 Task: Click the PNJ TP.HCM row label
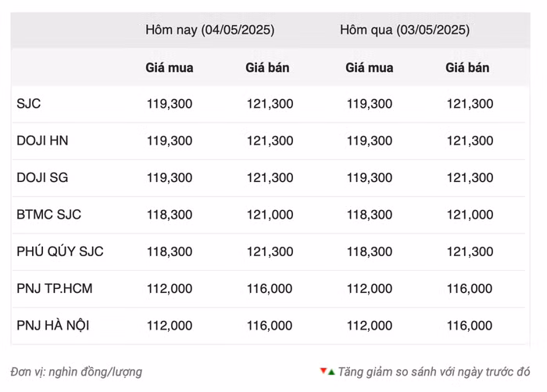pyautogui.click(x=54, y=288)
